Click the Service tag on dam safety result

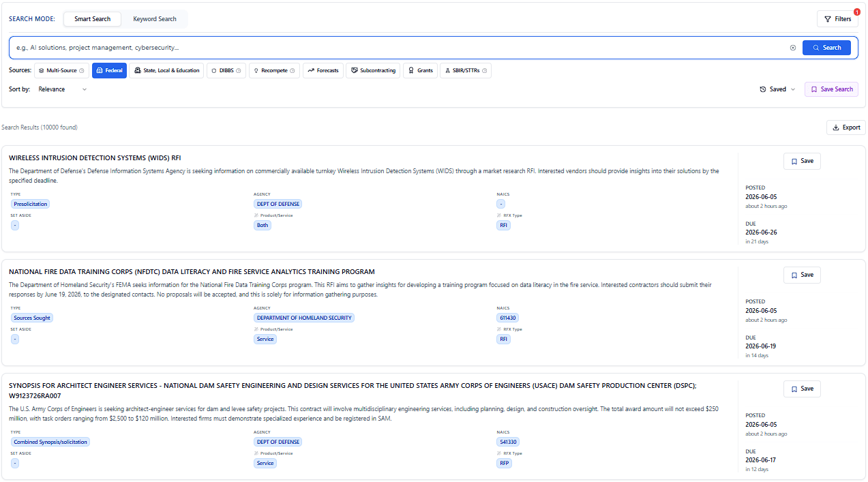click(x=265, y=463)
